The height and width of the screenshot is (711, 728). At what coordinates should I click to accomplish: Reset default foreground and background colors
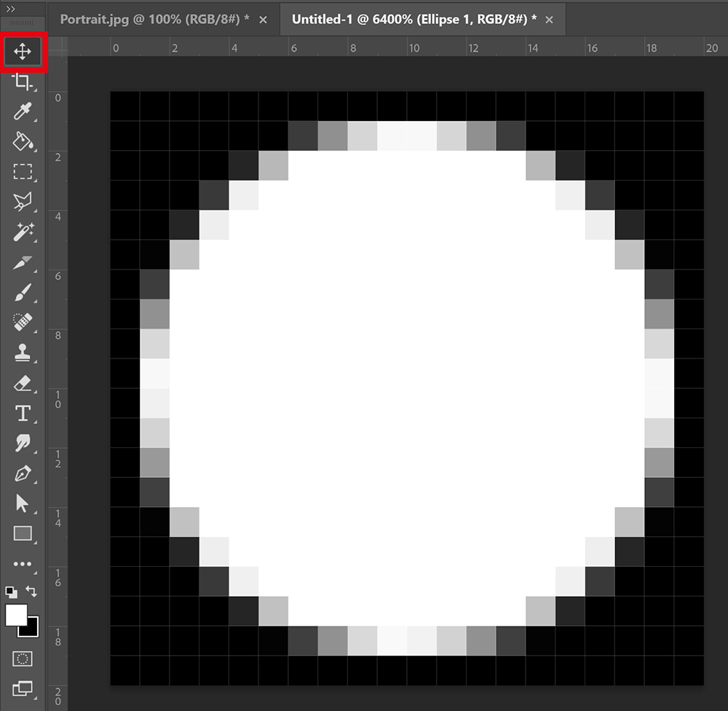11,592
